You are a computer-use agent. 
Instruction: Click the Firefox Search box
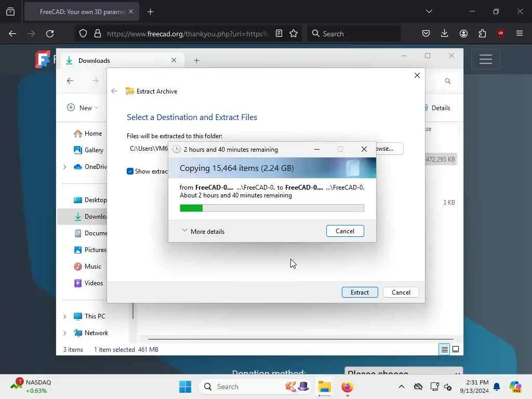click(x=354, y=34)
